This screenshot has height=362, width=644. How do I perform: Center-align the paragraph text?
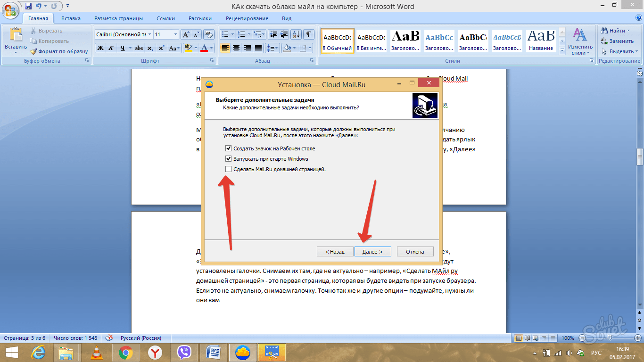[236, 48]
